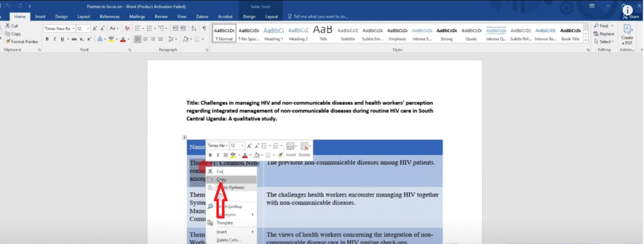
Task: Toggle Align Left in the ribbon Paragraph group
Action: point(138,39)
